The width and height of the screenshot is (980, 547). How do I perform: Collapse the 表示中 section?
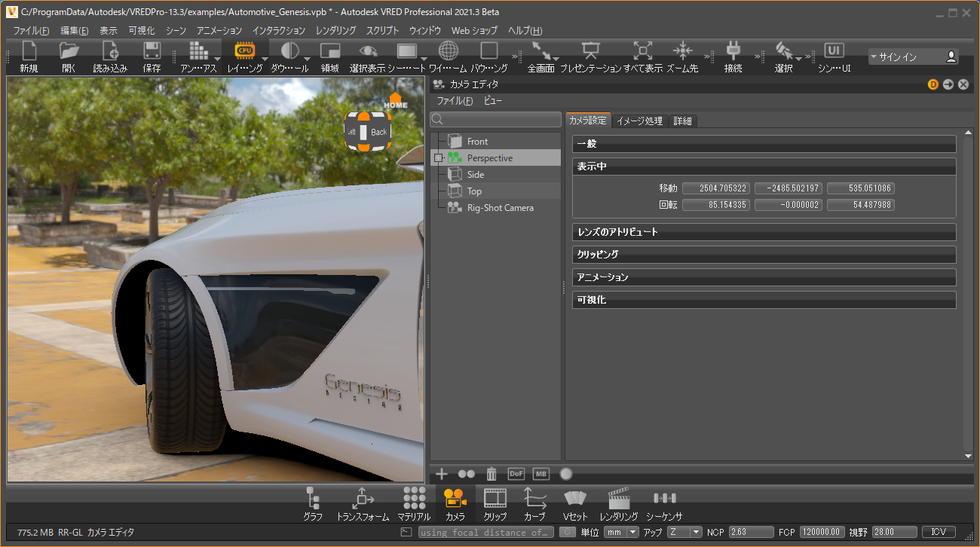764,167
